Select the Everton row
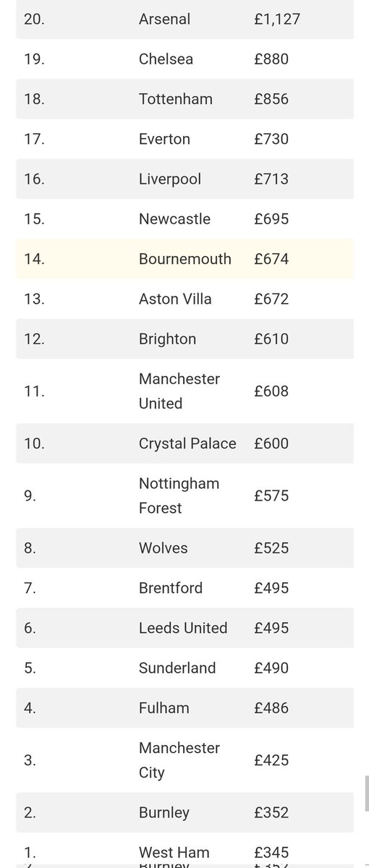This screenshot has width=369, height=868. (x=185, y=139)
